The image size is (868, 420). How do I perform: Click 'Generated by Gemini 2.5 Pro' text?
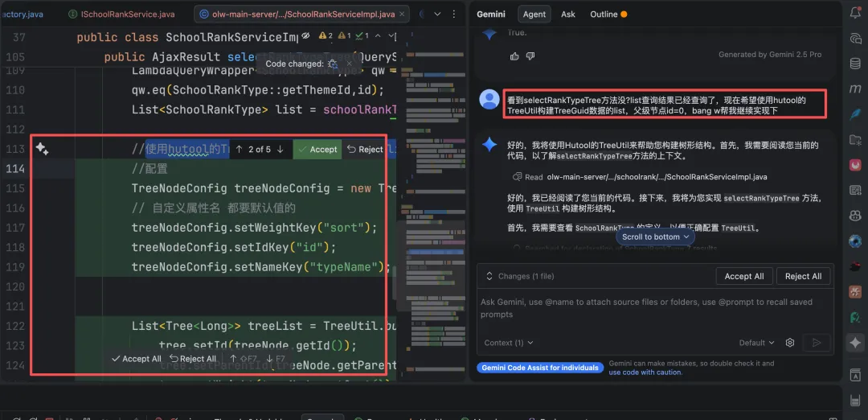coord(770,54)
